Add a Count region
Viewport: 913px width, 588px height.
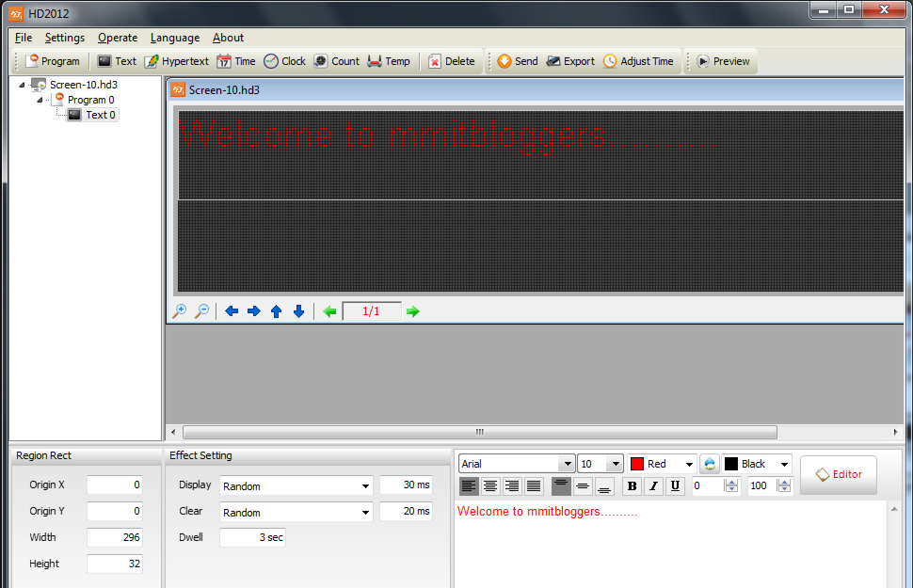pos(337,61)
